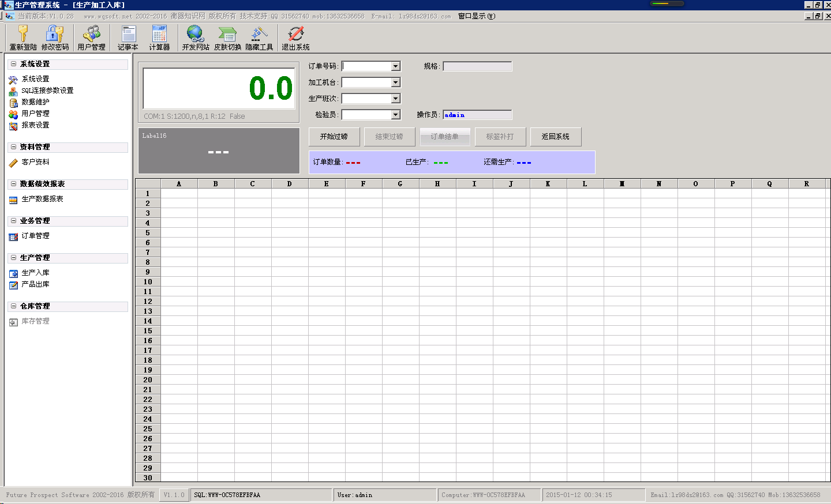Launch the 记事本 notepad tool

[x=128, y=38]
